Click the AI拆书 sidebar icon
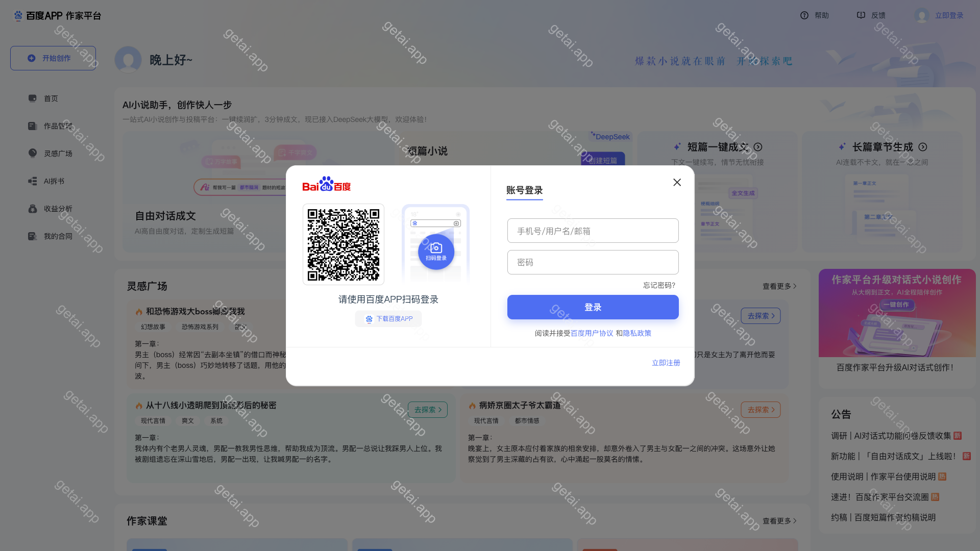The height and width of the screenshot is (551, 980). click(x=33, y=181)
